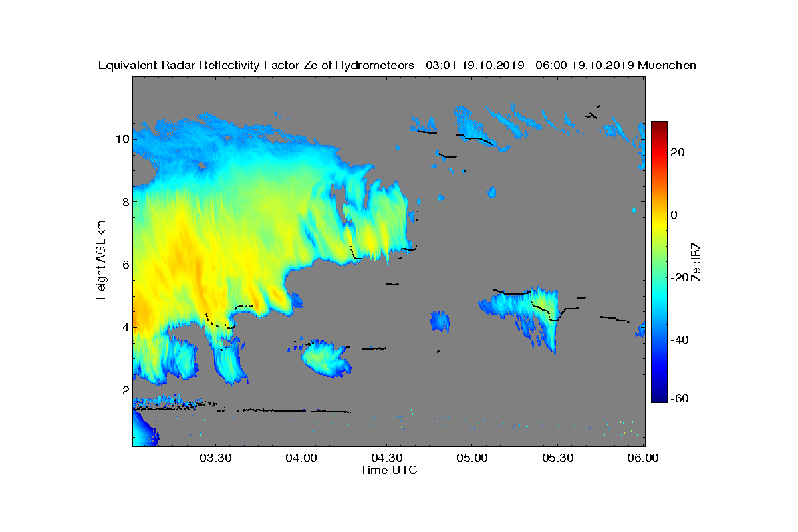This screenshot has height=532, width=798.
Task: Click the 04:00 time tick label
Action: (301, 458)
